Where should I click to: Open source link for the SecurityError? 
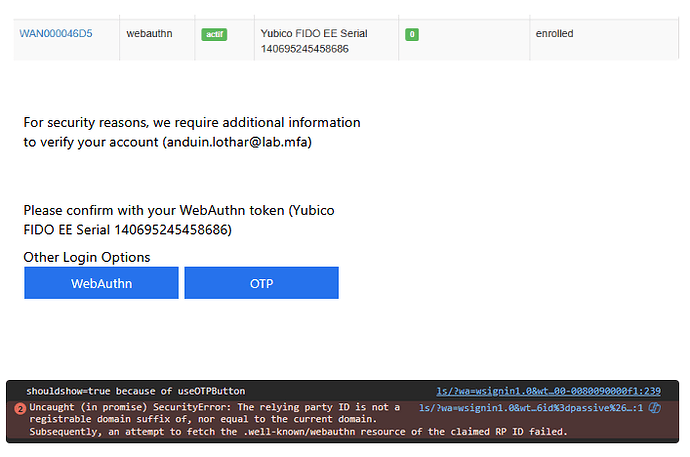(531, 408)
